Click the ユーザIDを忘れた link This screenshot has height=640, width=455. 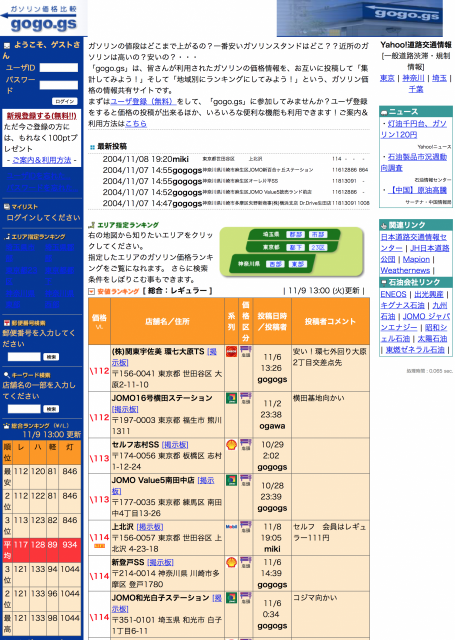(x=38, y=176)
